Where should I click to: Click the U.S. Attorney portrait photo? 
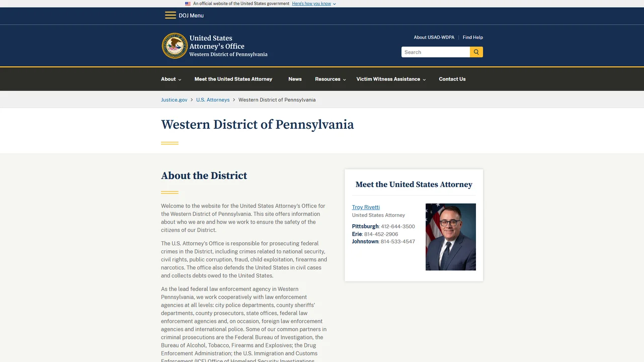(x=451, y=237)
